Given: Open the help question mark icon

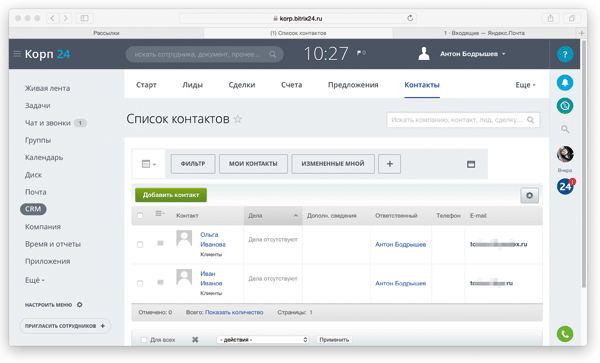Looking at the screenshot, I should point(565,54).
